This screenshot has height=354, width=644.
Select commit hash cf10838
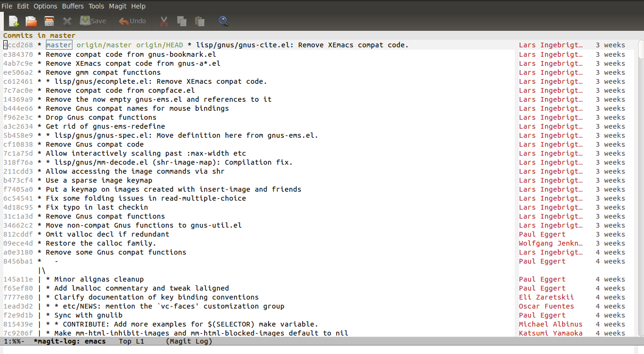pos(18,144)
